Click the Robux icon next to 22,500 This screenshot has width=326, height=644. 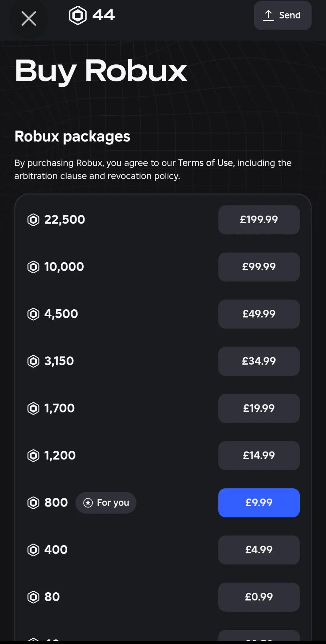pos(33,220)
